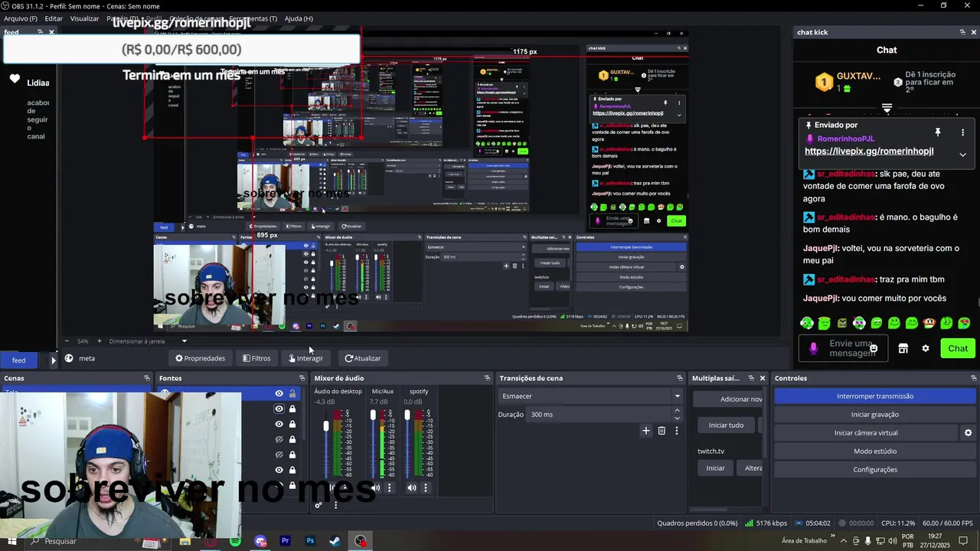Screen dimensions: 980x551
Task: Click the arrow next to the feed tab
Action: 54,360
